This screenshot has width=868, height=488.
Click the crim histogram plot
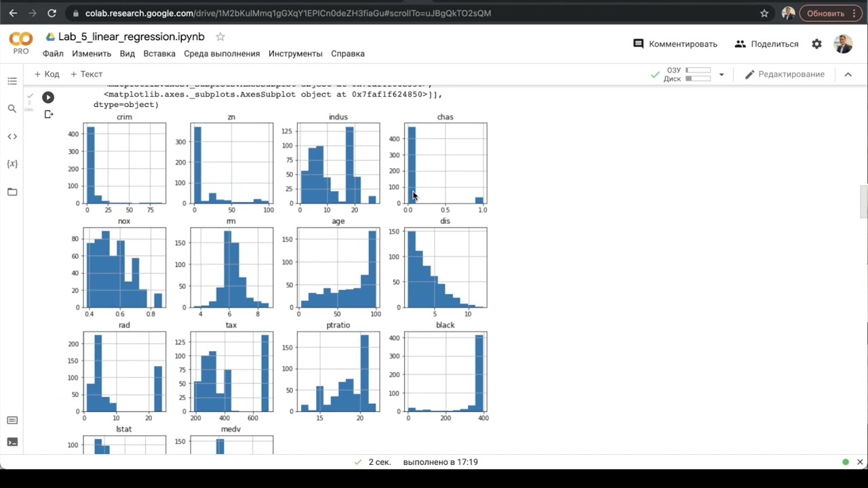pyautogui.click(x=124, y=163)
